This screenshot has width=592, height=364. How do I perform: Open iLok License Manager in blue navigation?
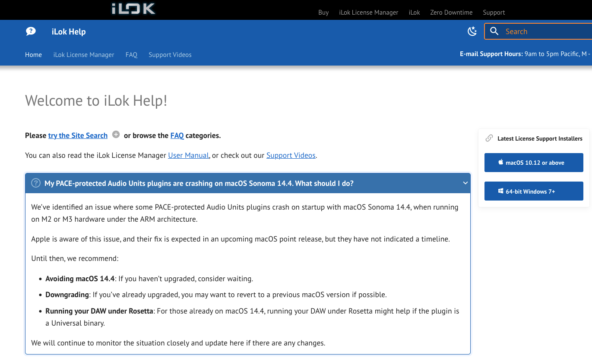pos(84,55)
